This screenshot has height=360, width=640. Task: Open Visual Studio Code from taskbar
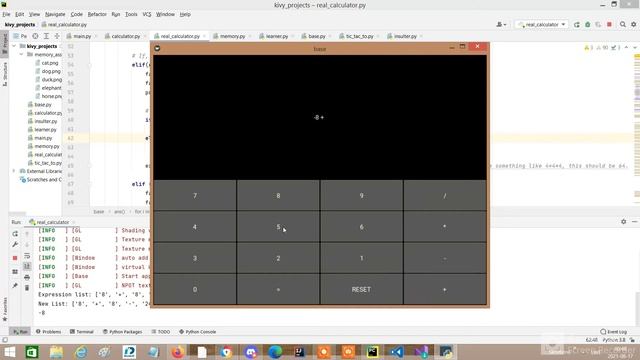[x=397, y=352]
